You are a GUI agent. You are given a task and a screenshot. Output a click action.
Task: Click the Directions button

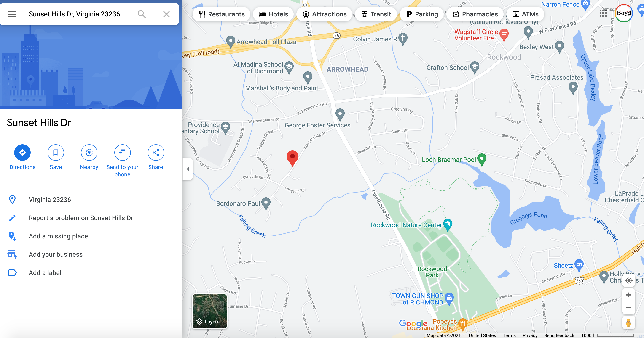point(22,153)
